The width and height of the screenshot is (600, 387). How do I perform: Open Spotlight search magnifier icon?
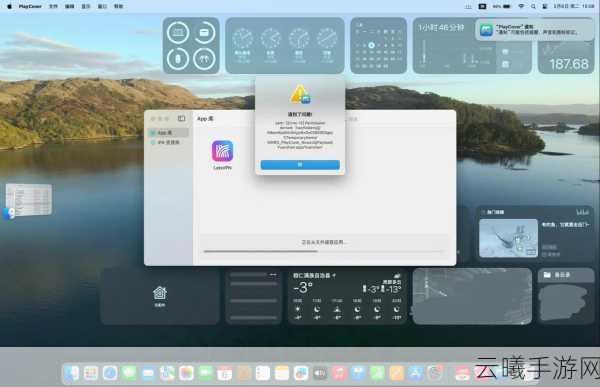pos(533,6)
